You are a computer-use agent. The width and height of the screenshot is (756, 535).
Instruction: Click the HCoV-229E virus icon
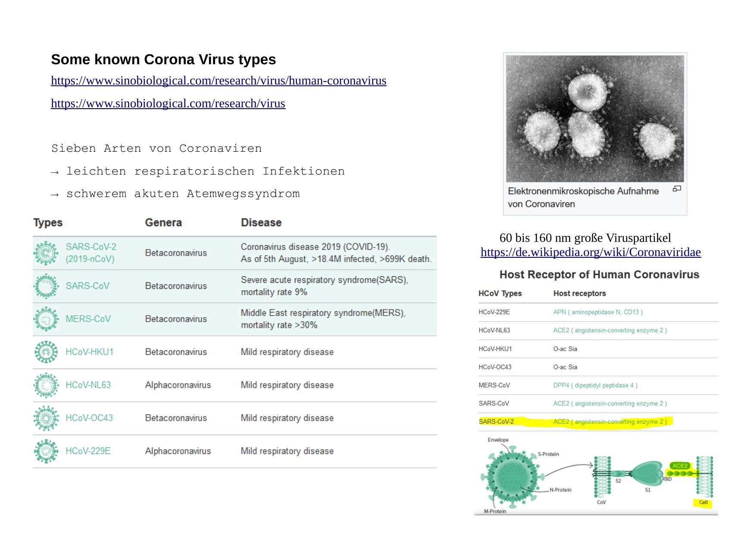click(46, 451)
